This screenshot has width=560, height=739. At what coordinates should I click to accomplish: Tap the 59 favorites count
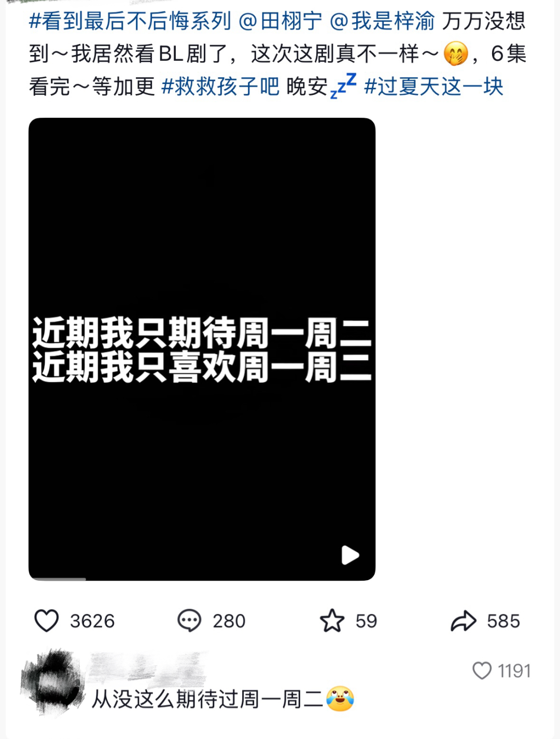(366, 621)
